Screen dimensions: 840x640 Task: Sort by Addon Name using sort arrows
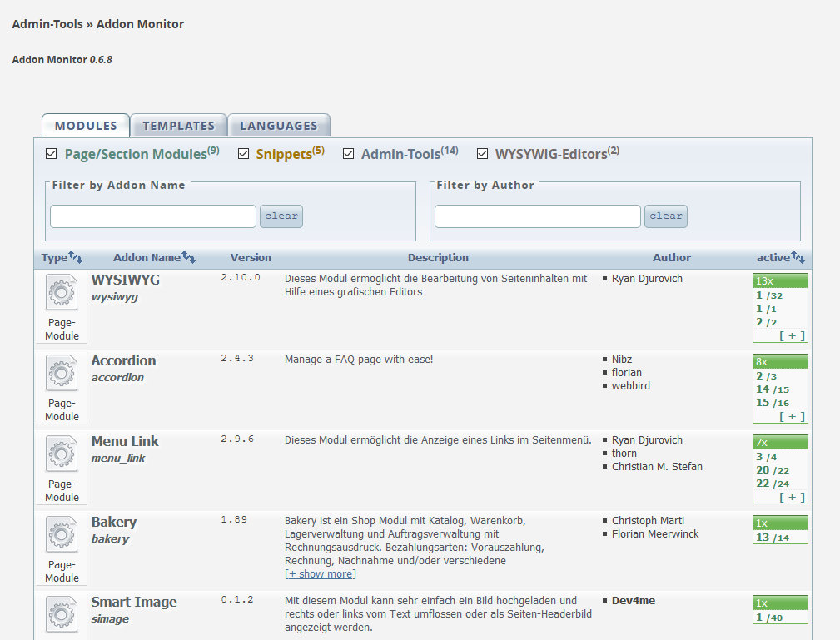(188, 257)
